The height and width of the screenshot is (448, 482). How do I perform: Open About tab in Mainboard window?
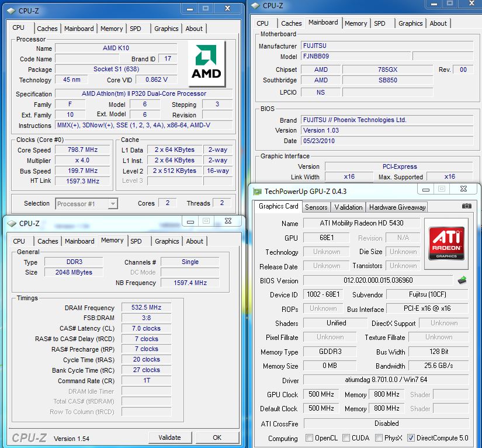pos(438,23)
